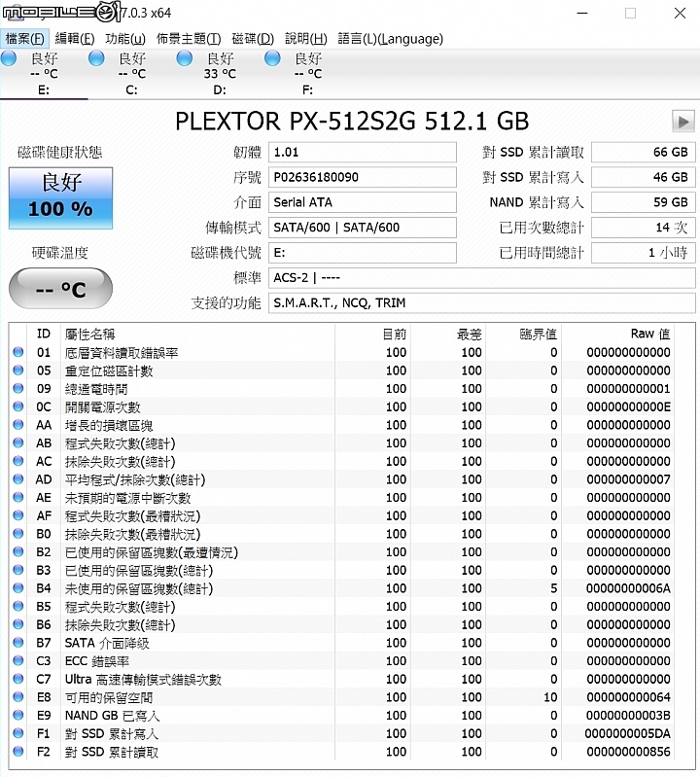Click the 最差 column header
Screen dimensions: 700x777
pyautogui.click(x=470, y=334)
